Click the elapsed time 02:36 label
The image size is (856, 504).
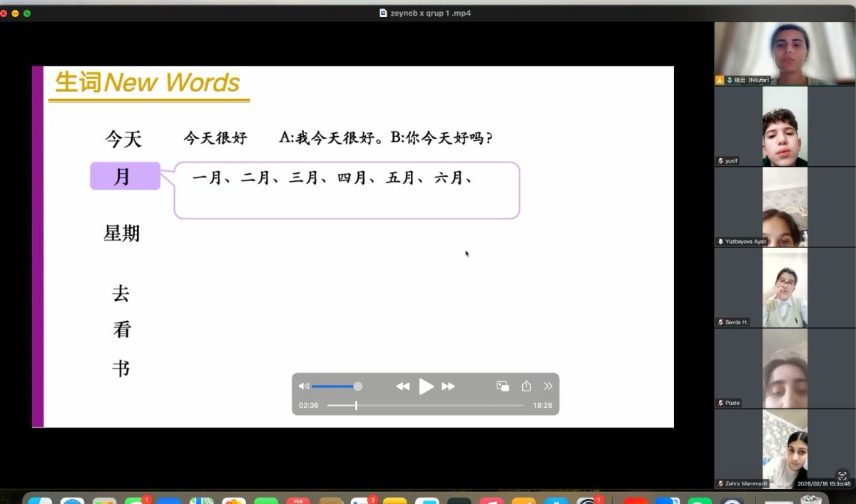click(x=309, y=405)
